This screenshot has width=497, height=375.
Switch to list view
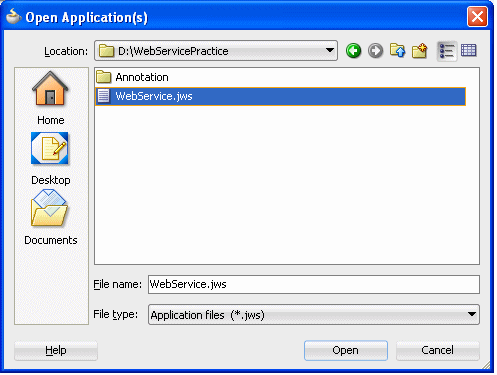pos(447,51)
